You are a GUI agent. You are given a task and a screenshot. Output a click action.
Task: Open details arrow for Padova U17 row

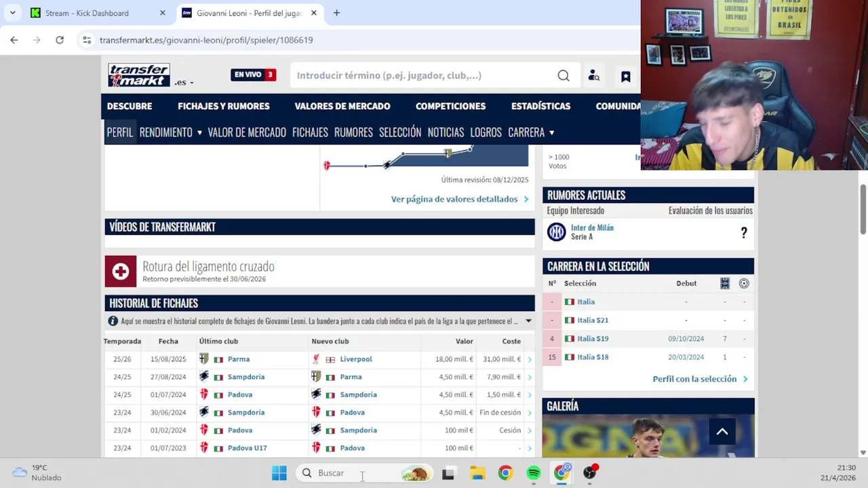(530, 448)
